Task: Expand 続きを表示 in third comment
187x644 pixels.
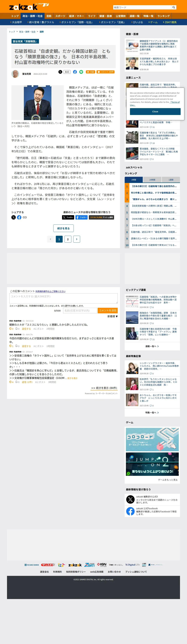Action: click(x=72, y=378)
